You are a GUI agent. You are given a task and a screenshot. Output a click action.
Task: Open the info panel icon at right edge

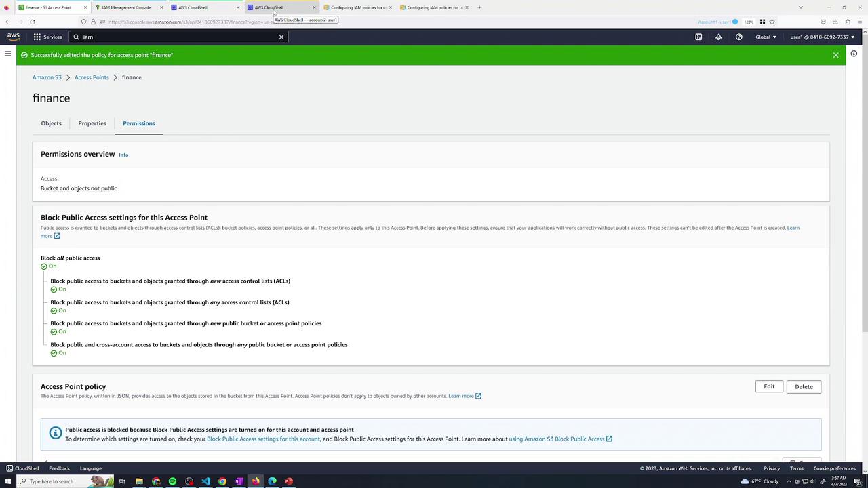coord(854,54)
